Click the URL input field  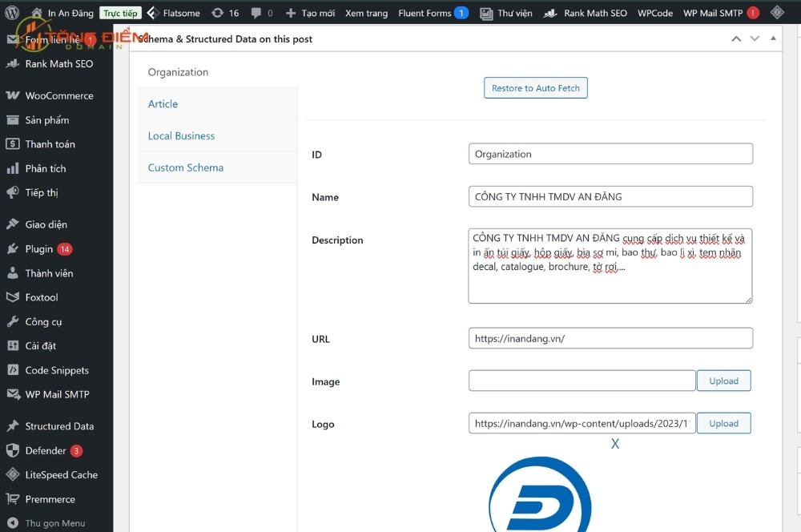[x=610, y=338]
